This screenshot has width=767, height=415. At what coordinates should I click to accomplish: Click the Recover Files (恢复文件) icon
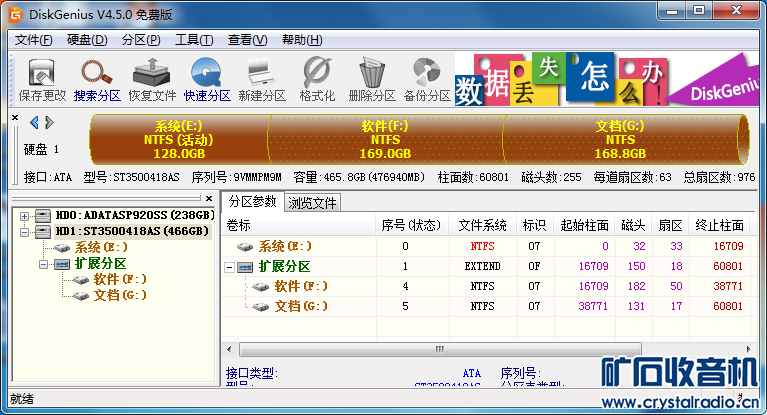tap(152, 80)
